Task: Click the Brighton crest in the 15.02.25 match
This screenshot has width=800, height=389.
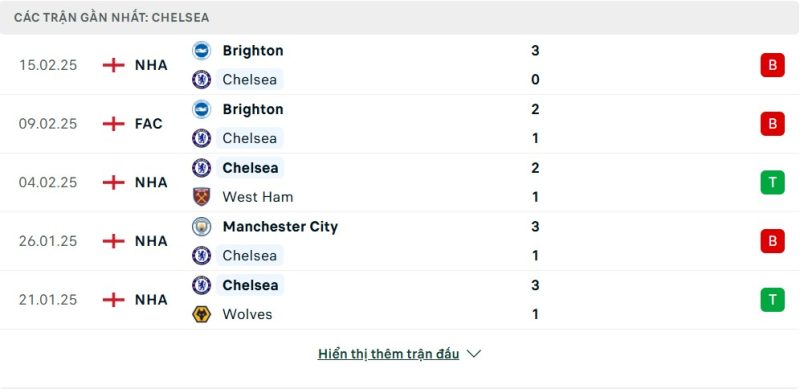Action: click(x=202, y=51)
